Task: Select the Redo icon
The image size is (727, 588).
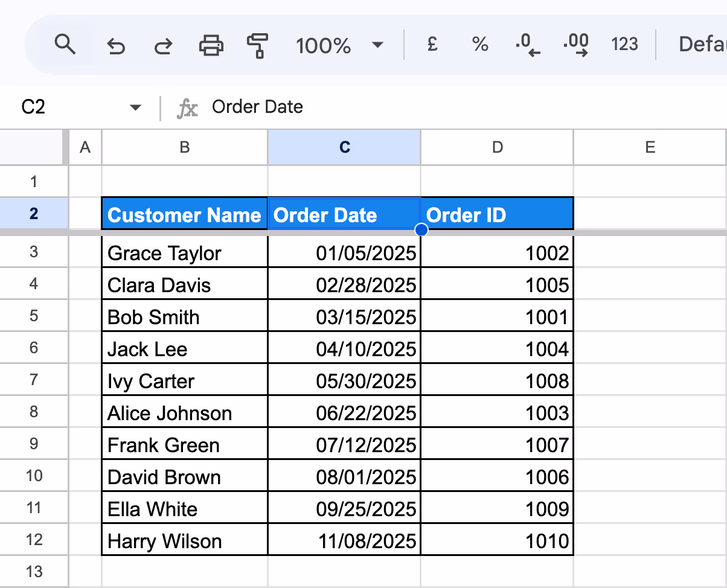Action: (162, 44)
